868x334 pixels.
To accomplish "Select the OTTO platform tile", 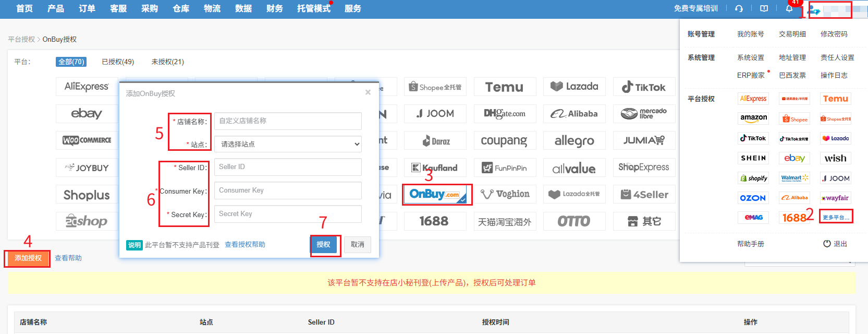I will [574, 221].
